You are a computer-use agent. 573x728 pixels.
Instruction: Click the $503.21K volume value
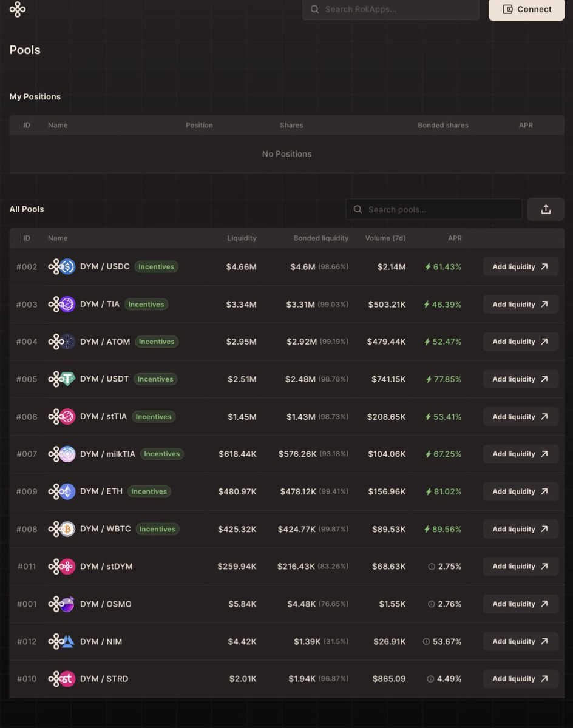pyautogui.click(x=387, y=304)
